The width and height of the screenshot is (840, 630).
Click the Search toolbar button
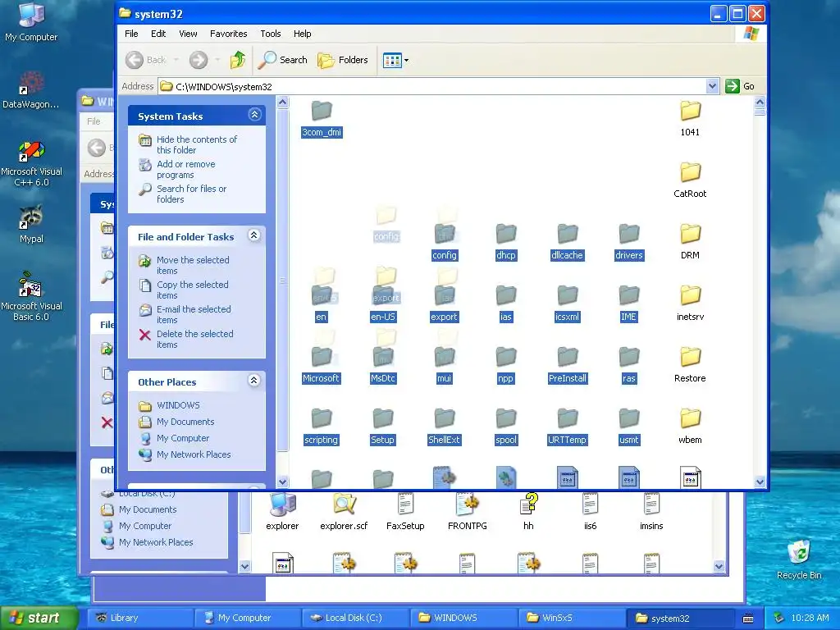(x=282, y=60)
